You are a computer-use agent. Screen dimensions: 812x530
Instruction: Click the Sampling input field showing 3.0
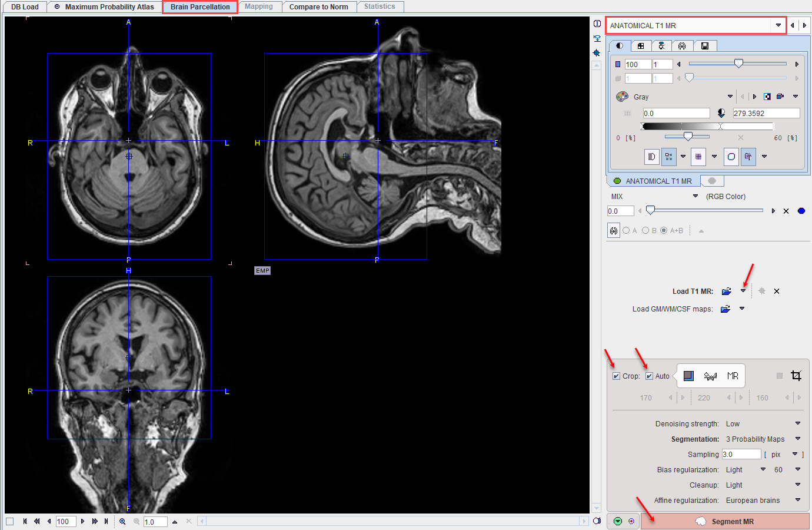(741, 454)
